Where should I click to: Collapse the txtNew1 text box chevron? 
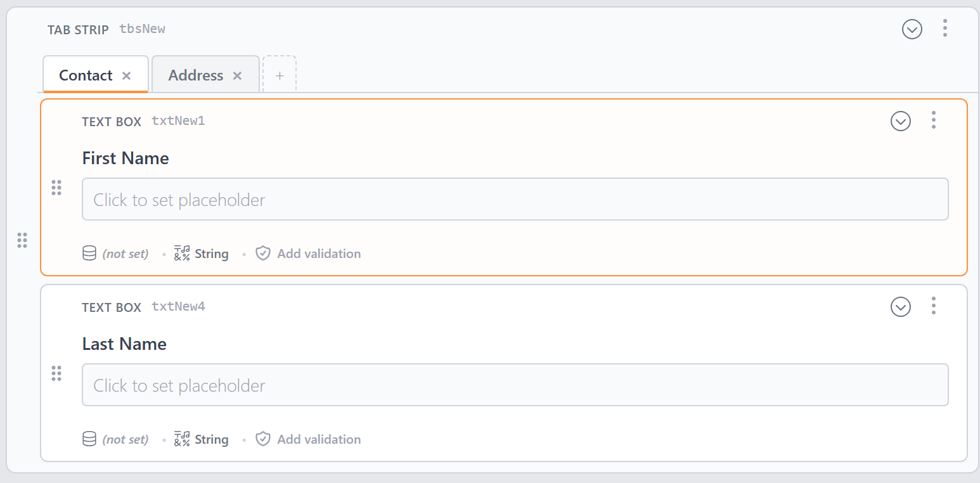coord(901,121)
